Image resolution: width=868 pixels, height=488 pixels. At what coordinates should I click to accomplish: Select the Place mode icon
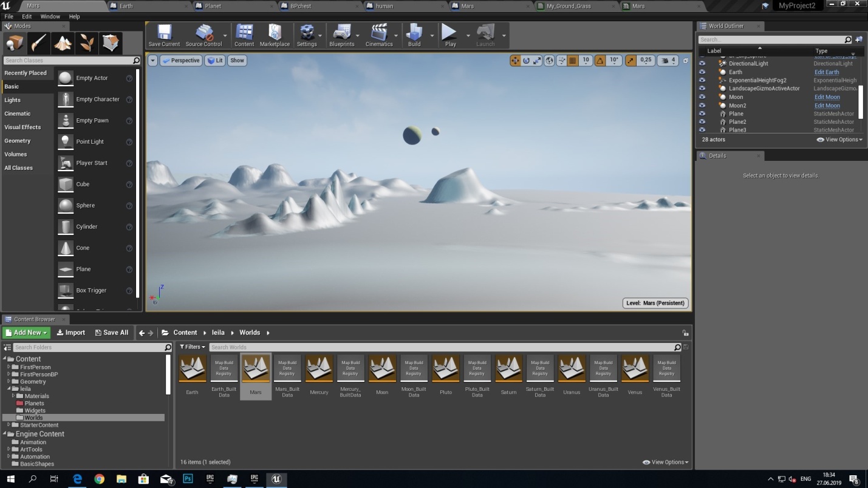click(15, 43)
